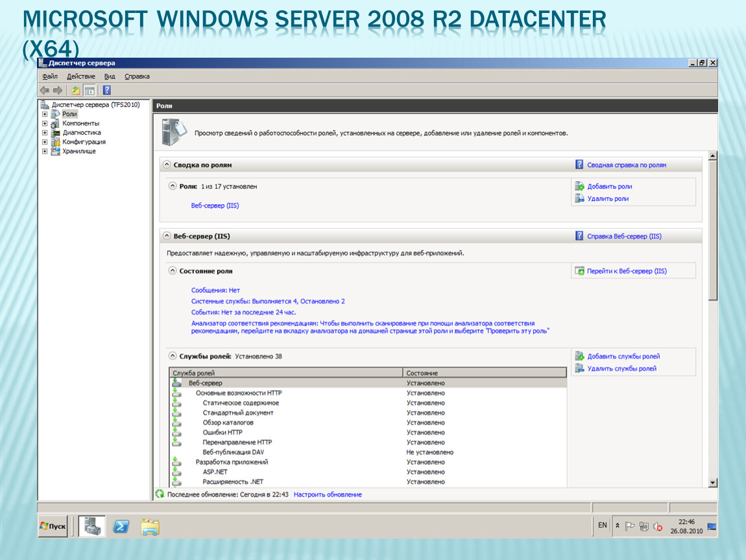746x560 pixels.
Task: Click the Remove roles icon next to Удалить роли
Action: click(x=579, y=198)
